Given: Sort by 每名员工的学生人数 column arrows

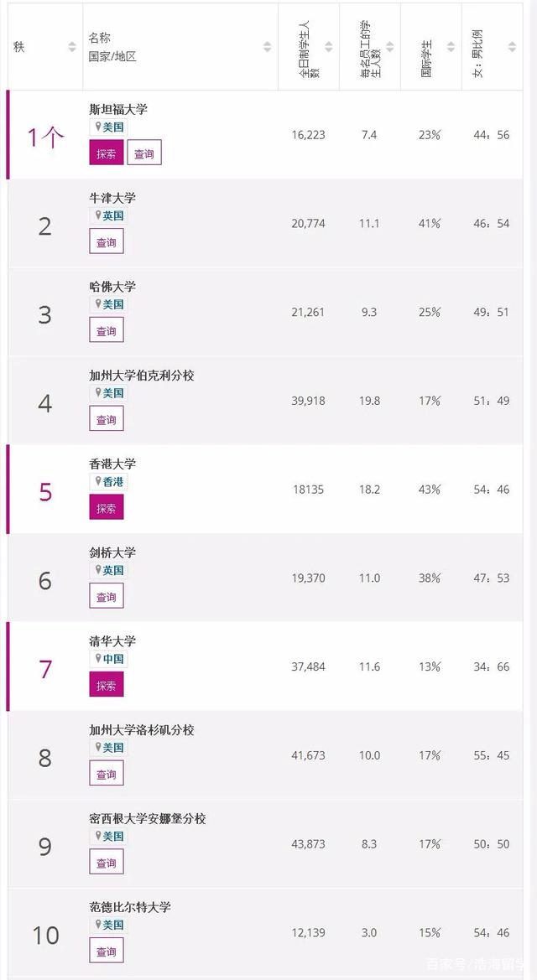Looking at the screenshot, I should click(x=390, y=47).
